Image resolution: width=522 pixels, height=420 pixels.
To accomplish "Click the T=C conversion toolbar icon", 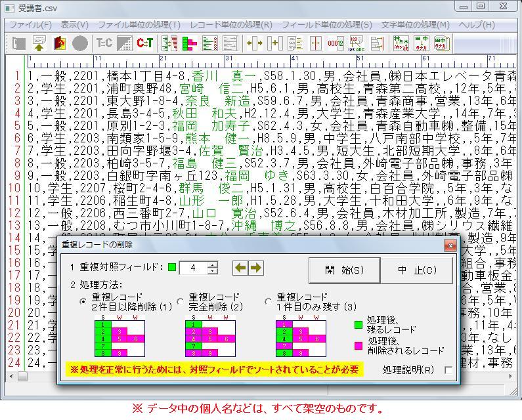I will pyautogui.click(x=104, y=44).
